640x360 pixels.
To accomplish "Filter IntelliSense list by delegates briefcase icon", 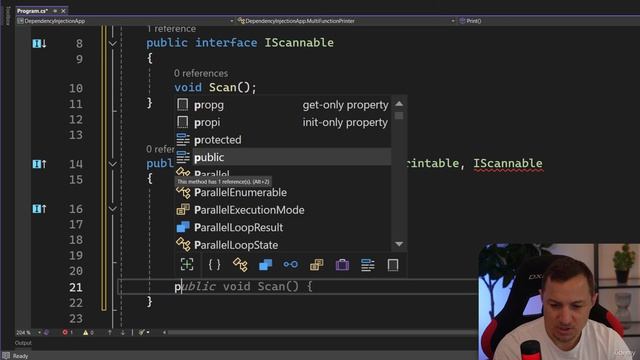I will tap(342, 264).
